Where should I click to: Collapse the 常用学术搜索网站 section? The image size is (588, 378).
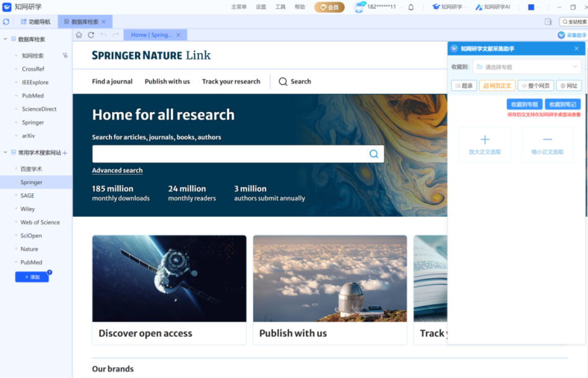(x=6, y=152)
